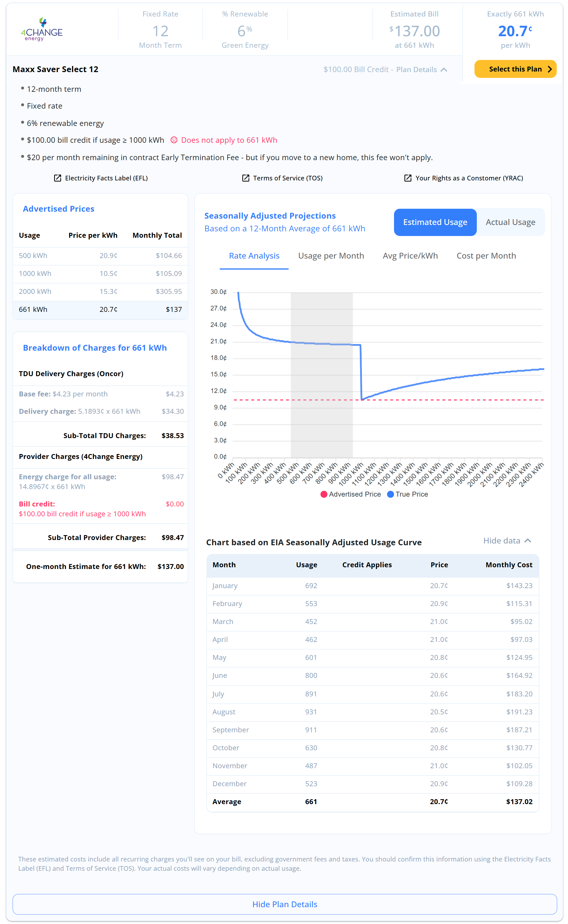The width and height of the screenshot is (568, 924).
Task: Click the One-month Estimate $137.00 amount
Action: (171, 567)
